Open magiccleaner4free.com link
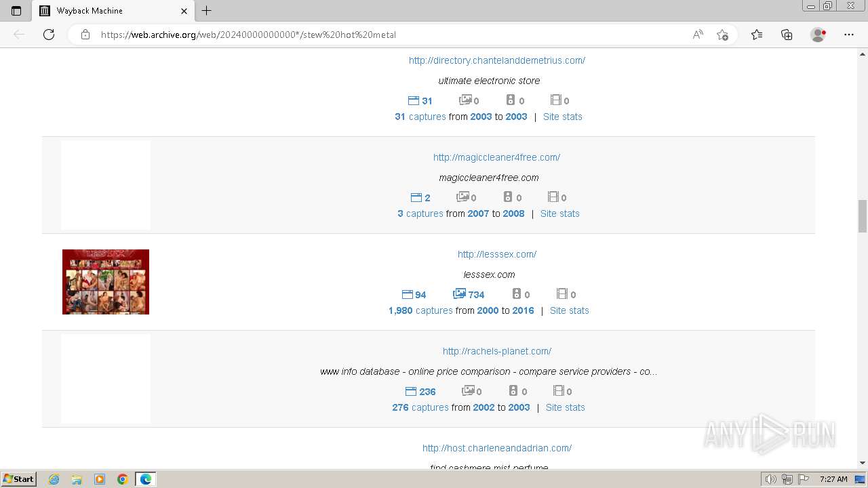 pyautogui.click(x=497, y=157)
